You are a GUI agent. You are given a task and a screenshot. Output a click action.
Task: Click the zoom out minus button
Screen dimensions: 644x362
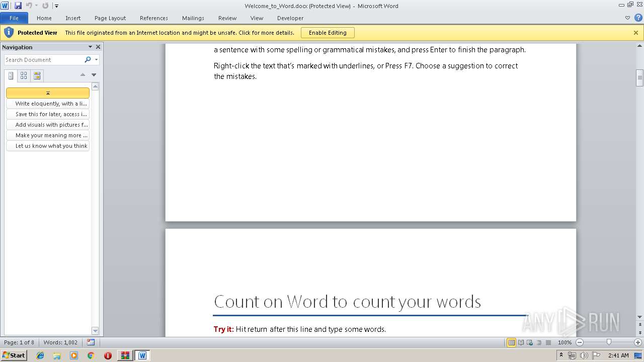[x=579, y=342]
